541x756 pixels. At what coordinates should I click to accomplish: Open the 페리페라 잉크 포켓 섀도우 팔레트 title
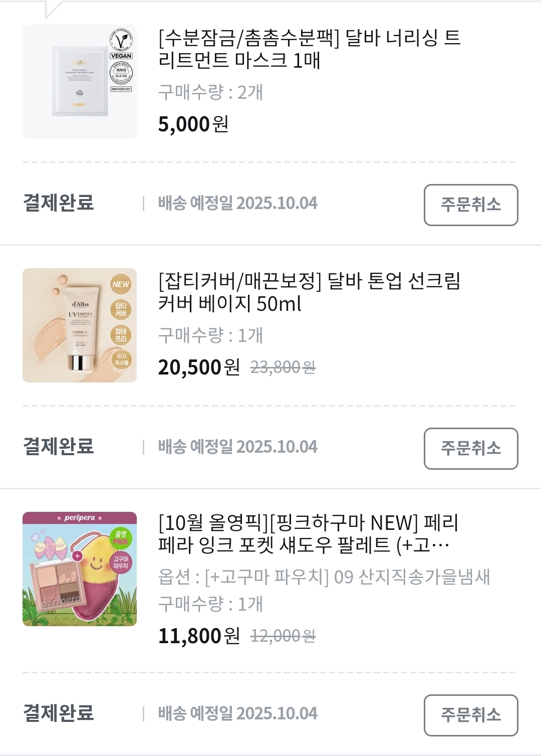309,533
